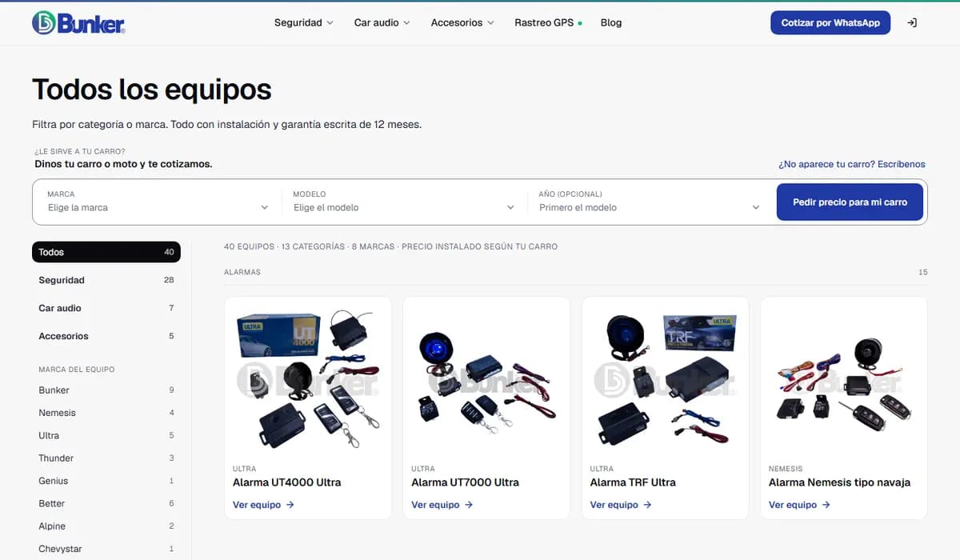Image resolution: width=960 pixels, height=560 pixels.
Task: Filter by Bunker brand
Action: (106, 390)
